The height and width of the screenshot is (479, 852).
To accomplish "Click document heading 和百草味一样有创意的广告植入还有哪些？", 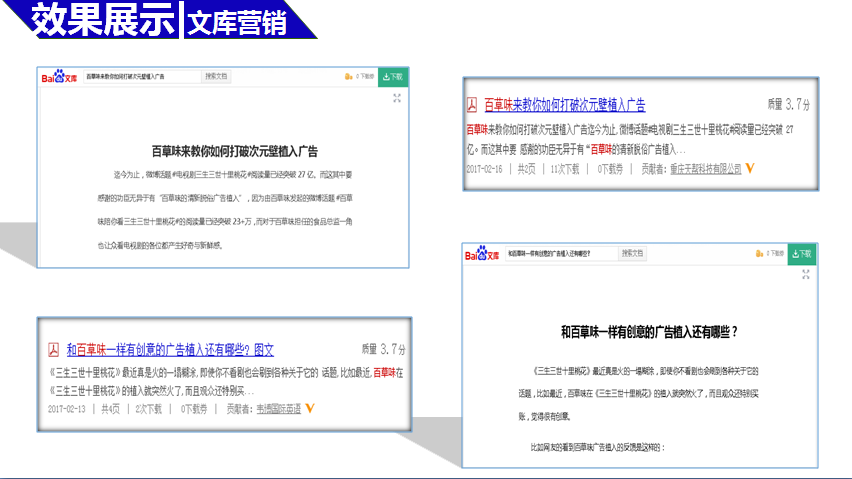I will coord(649,332).
